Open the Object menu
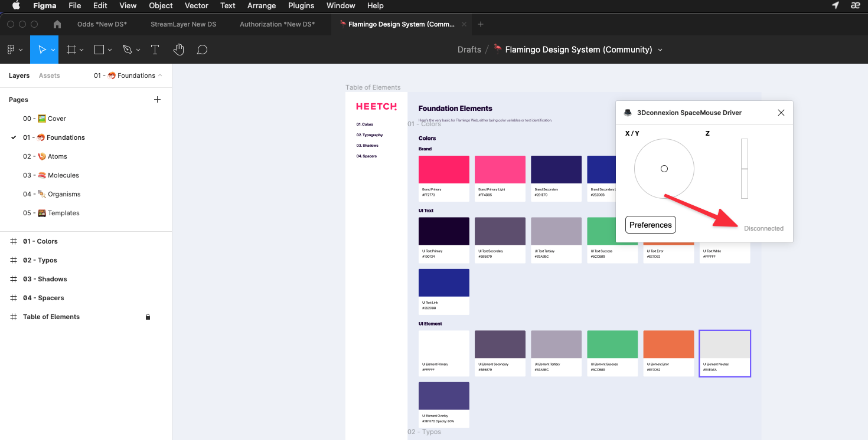The height and width of the screenshot is (440, 868). [x=161, y=5]
